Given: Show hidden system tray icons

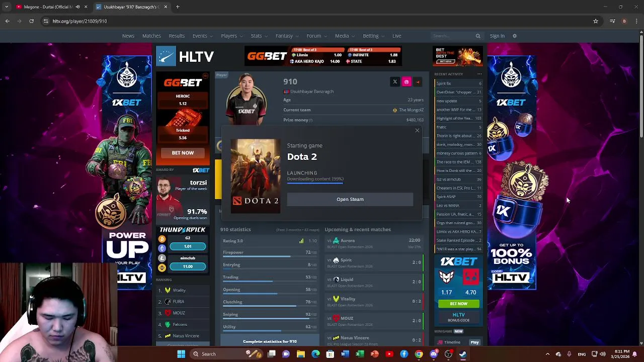Looking at the screenshot, I should tap(547, 354).
